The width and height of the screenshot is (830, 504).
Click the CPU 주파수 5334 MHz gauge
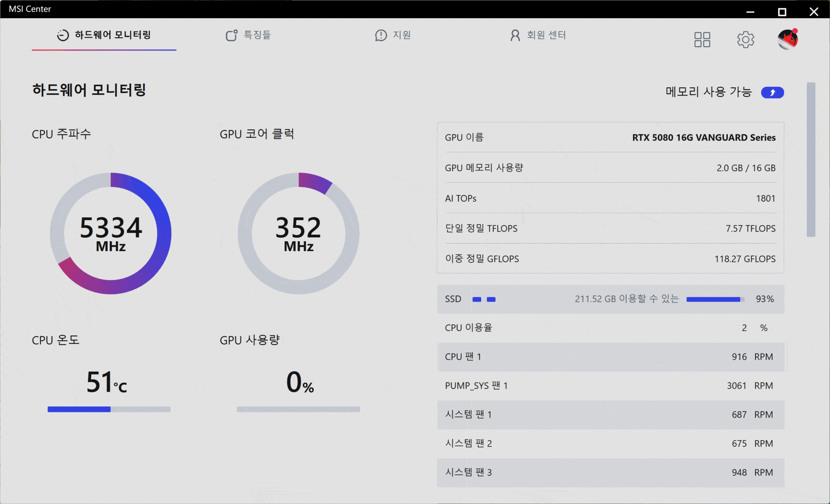(x=111, y=233)
